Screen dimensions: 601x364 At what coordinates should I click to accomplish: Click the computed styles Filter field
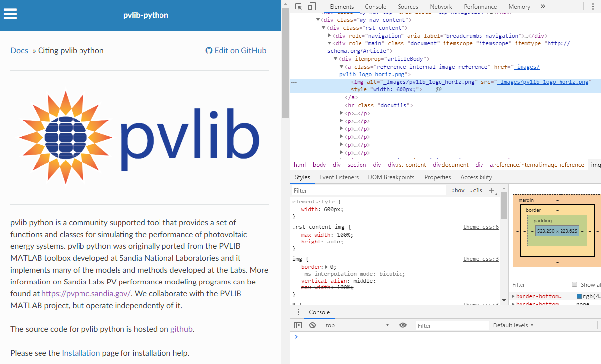click(x=538, y=284)
